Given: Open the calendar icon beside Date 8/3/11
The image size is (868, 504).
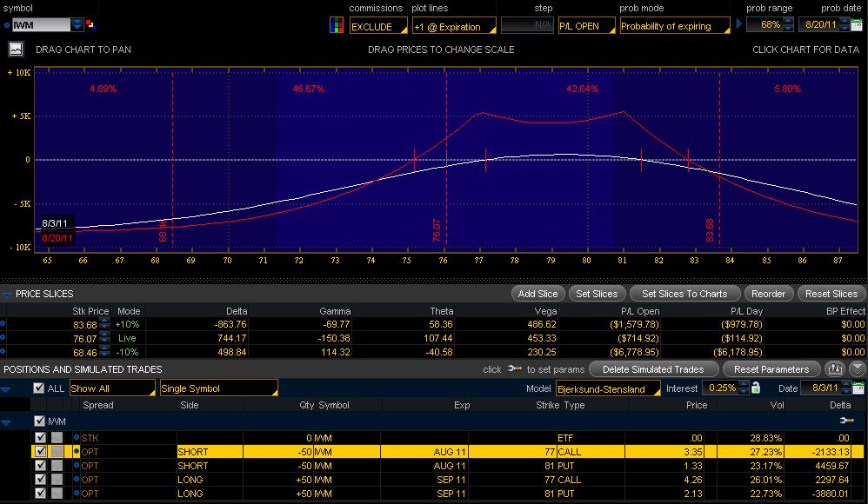Looking at the screenshot, I should 858,388.
